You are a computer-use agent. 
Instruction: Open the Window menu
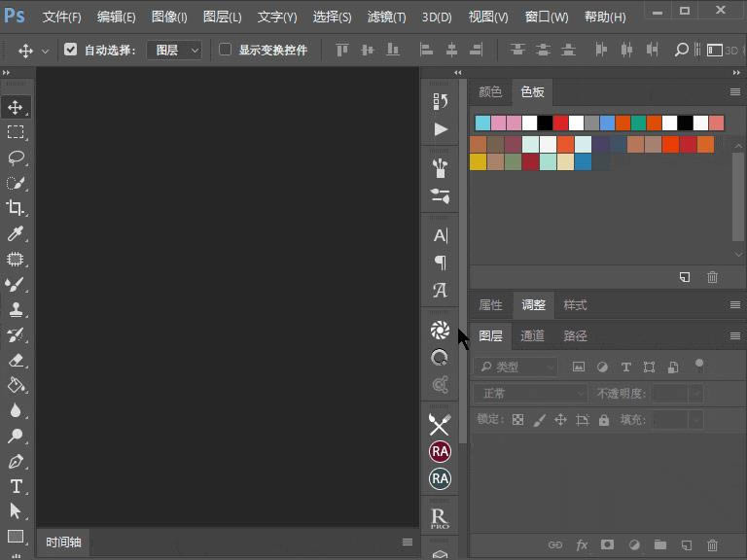click(547, 17)
